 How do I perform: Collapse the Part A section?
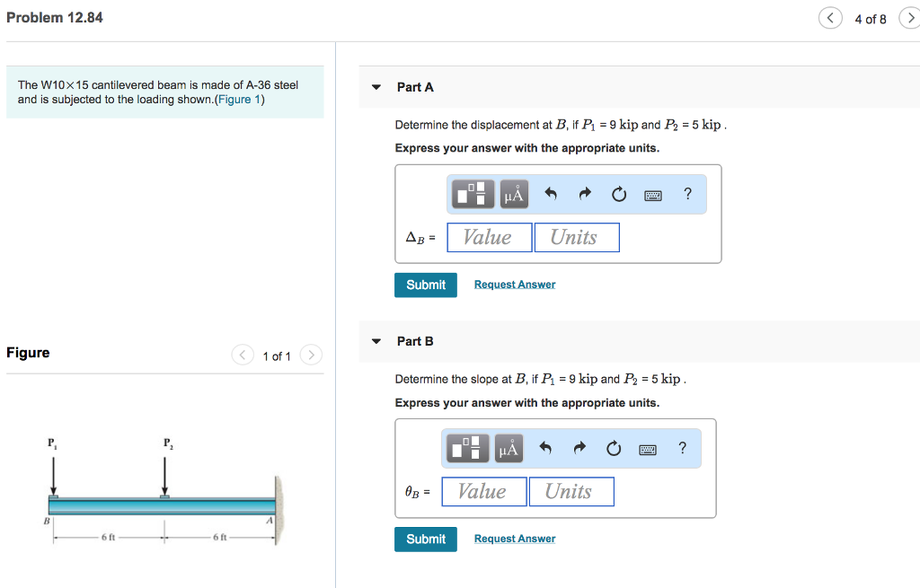coord(376,87)
